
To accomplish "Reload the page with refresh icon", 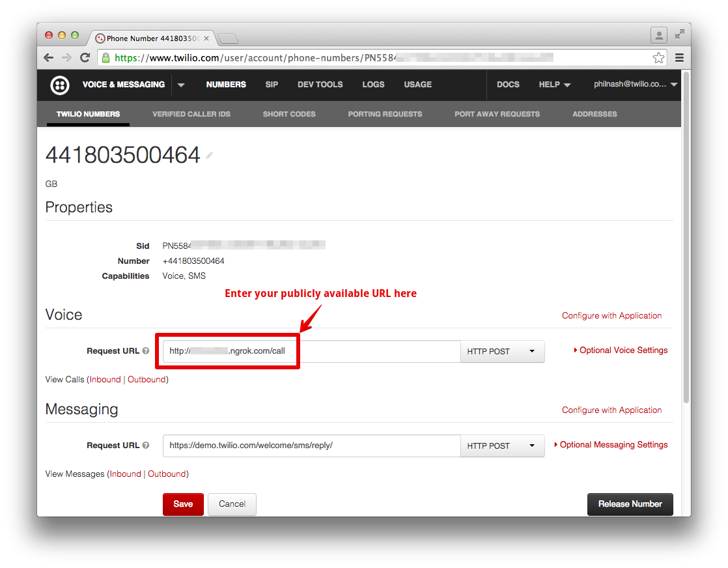I will (85, 57).
